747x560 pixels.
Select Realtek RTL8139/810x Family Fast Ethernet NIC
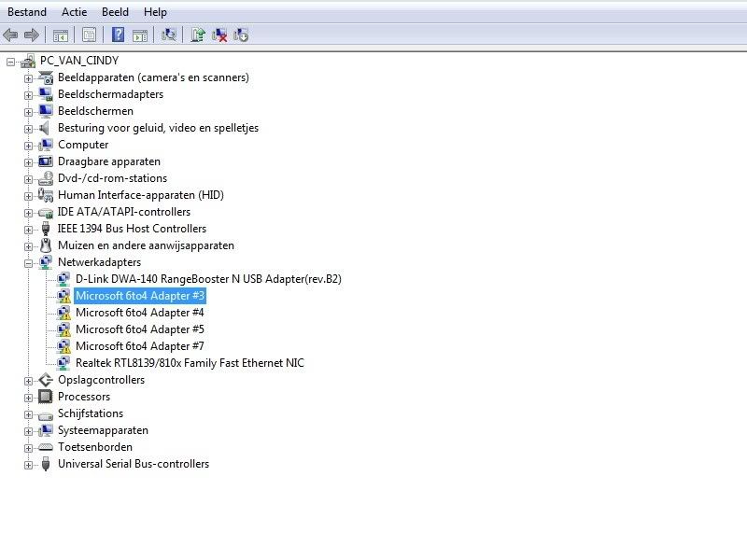190,363
